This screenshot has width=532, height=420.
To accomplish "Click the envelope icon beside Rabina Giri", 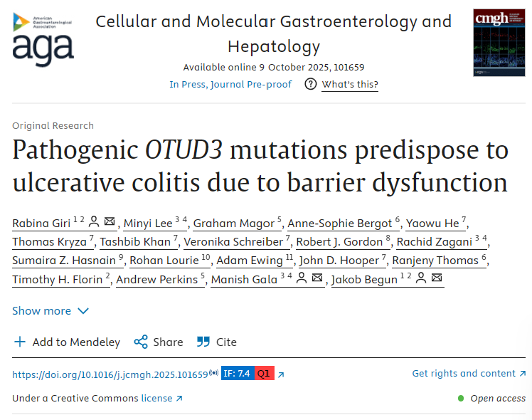I will (x=110, y=223).
